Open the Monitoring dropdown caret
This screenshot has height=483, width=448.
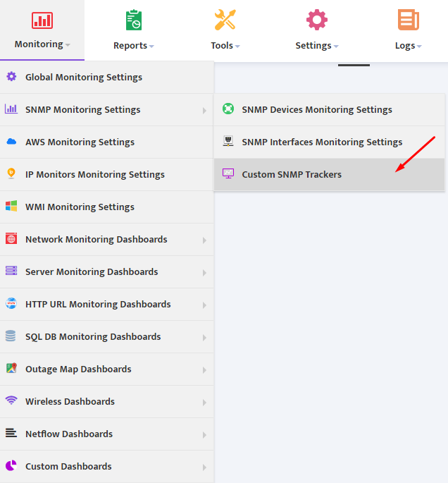click(68, 45)
